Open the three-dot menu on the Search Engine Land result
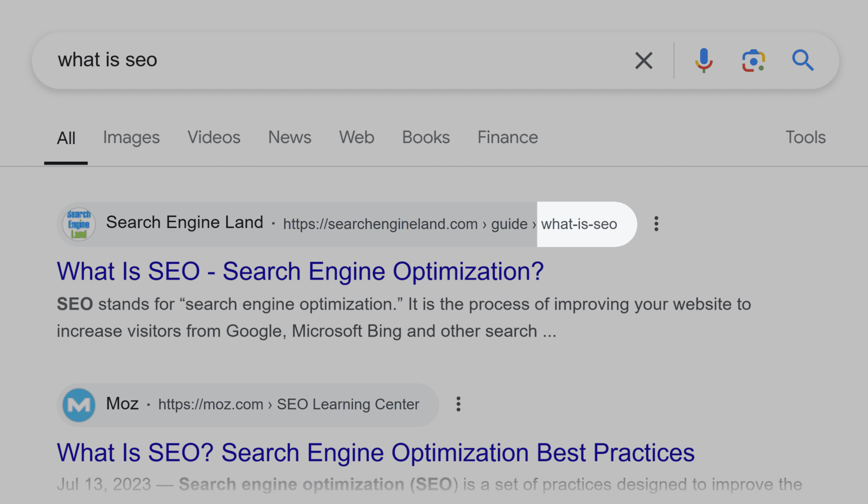This screenshot has height=504, width=868. tap(656, 224)
